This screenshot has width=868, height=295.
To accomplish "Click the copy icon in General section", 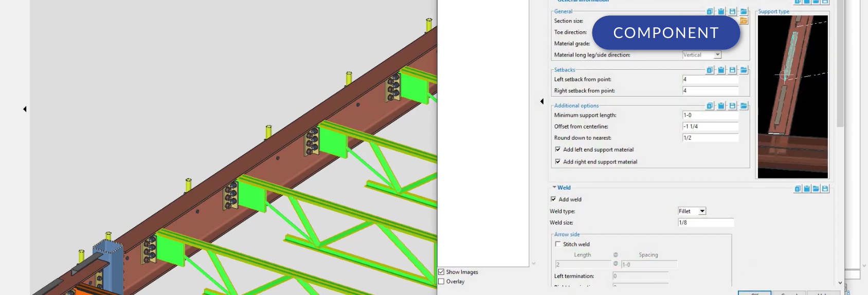I will pos(710,11).
